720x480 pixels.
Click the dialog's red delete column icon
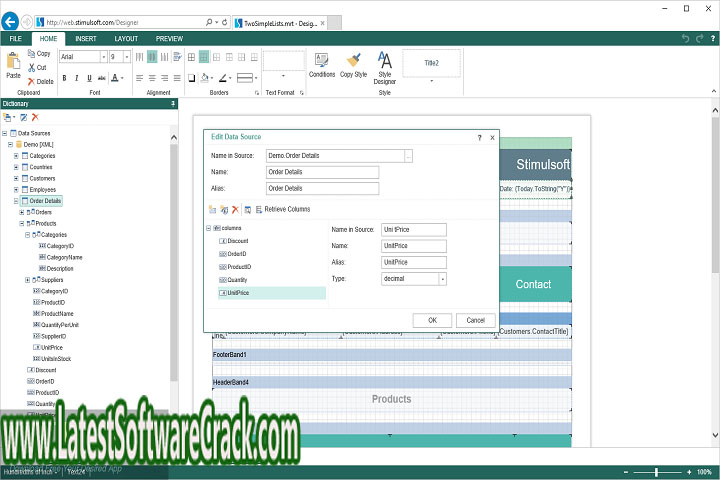[235, 209]
